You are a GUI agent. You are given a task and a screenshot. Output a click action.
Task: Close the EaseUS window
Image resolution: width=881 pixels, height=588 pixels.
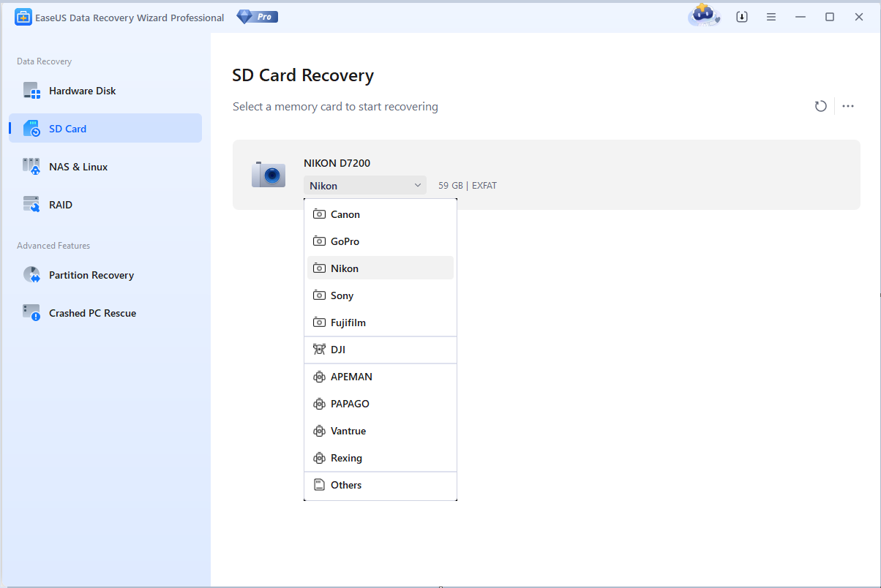click(859, 17)
